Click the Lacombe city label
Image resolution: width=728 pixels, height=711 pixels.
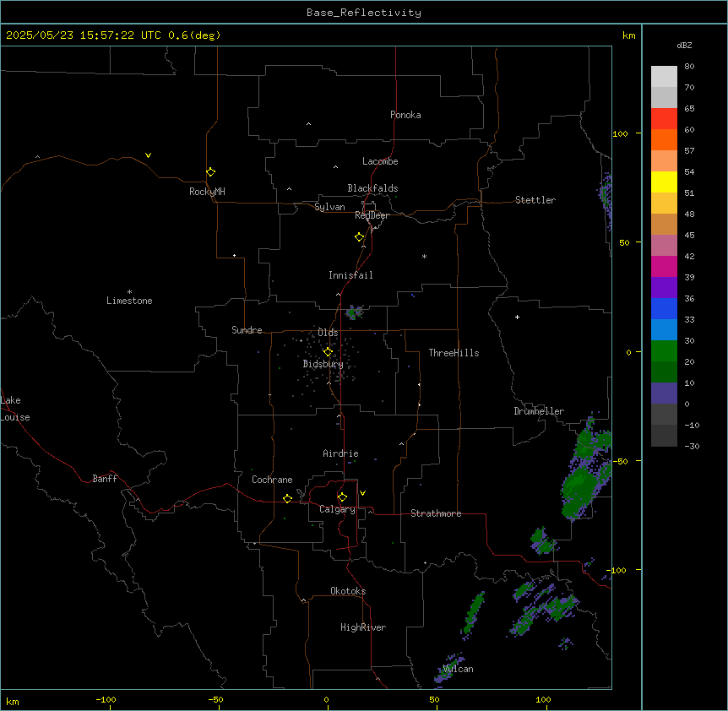click(x=380, y=161)
